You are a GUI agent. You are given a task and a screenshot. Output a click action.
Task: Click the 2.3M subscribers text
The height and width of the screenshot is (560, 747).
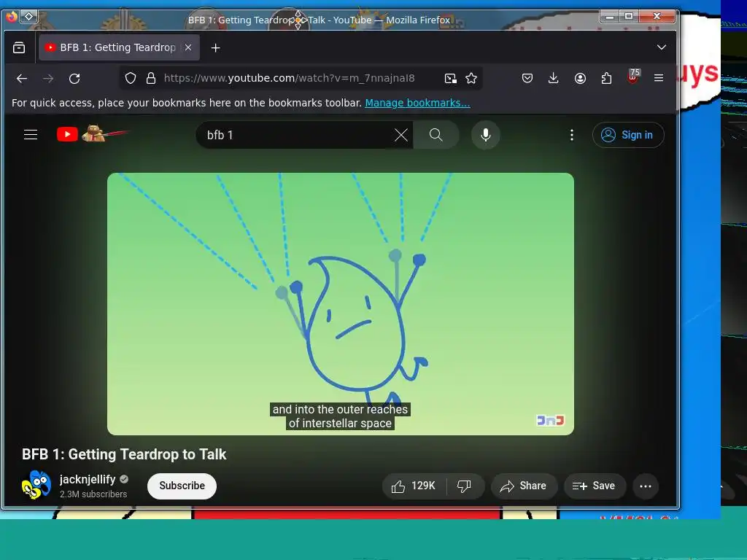(93, 494)
